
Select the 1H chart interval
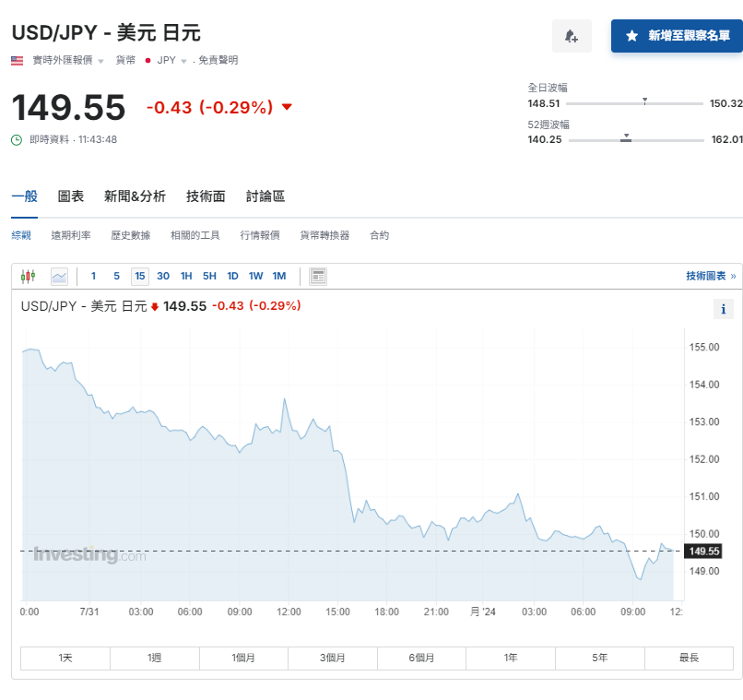(186, 276)
